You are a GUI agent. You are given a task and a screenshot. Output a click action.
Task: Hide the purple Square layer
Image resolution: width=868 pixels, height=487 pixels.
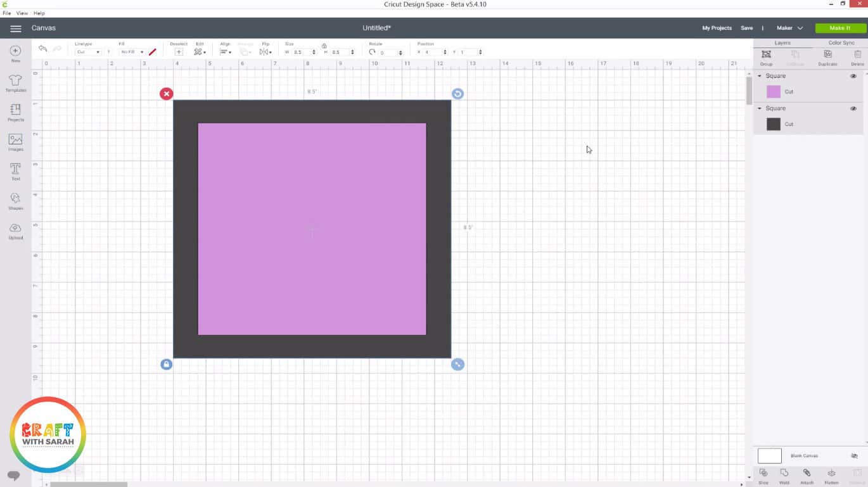[x=853, y=76]
